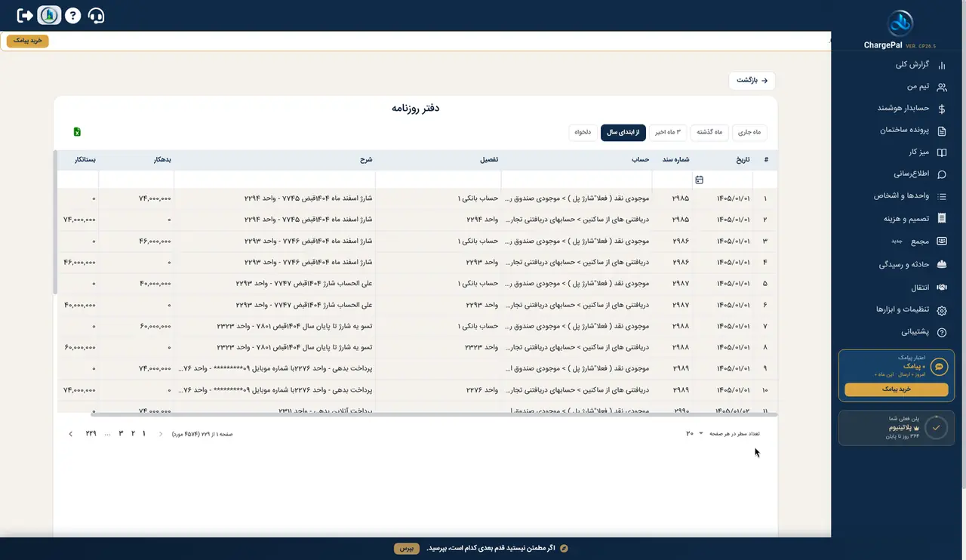This screenshot has height=560, width=966.
Task: Open the help question-mark icon
Action: [72, 15]
